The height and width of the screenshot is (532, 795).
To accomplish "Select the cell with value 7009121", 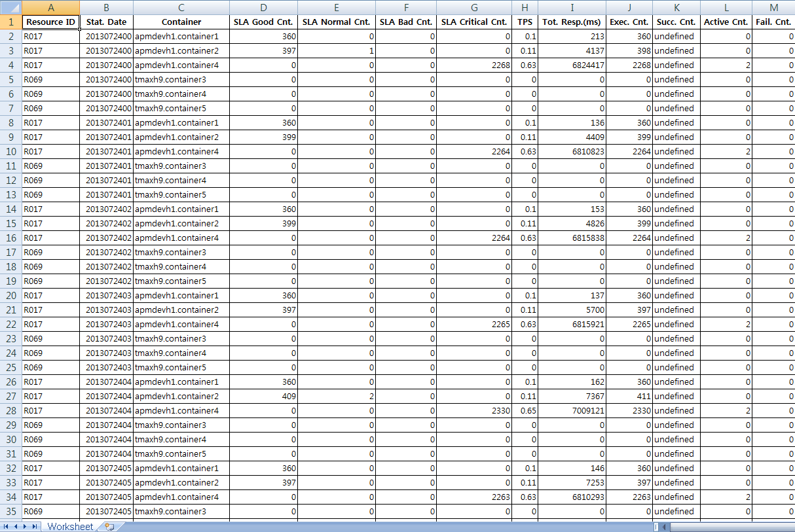I will pos(572,410).
